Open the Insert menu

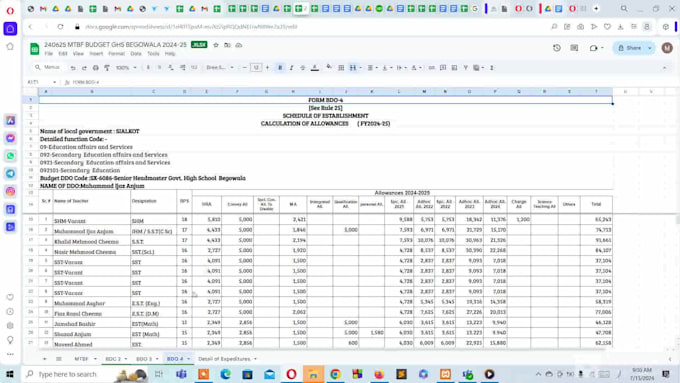click(x=96, y=54)
